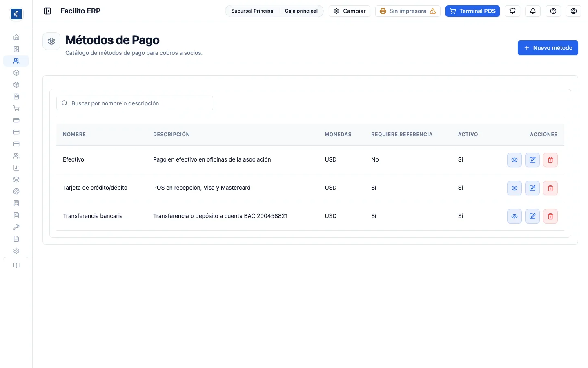Select the highlighted members icon in sidebar
This screenshot has height=368, width=588.
(16, 61)
